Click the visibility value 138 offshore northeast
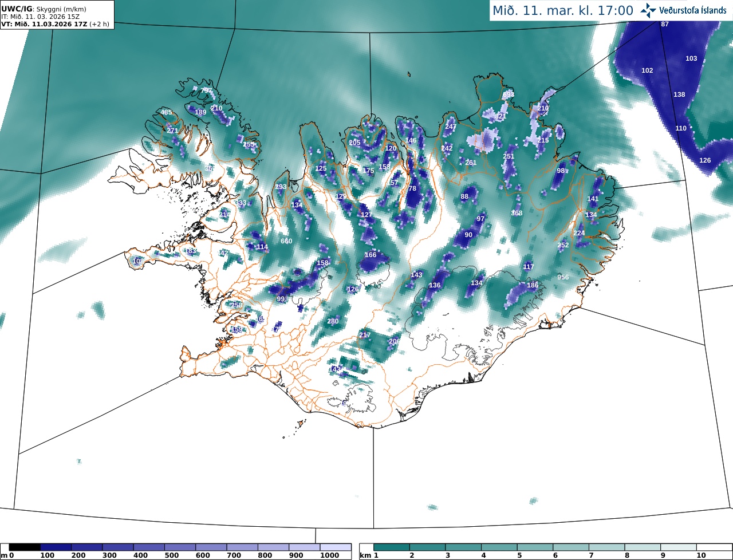 click(679, 94)
